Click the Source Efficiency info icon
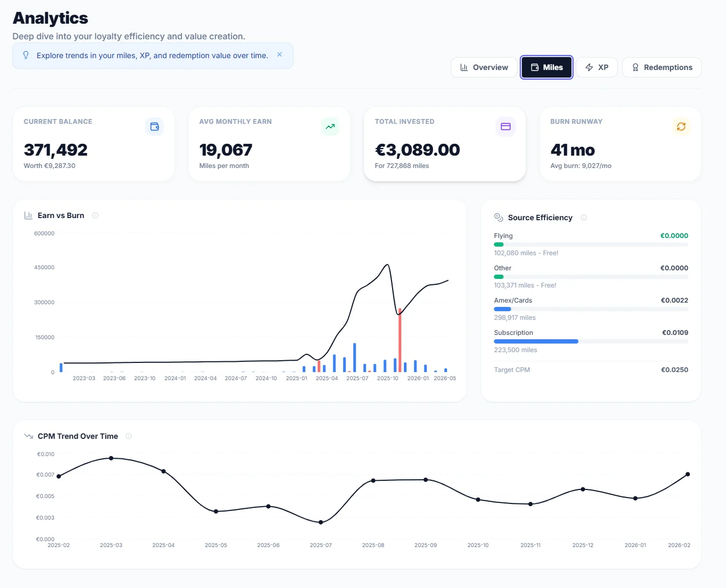Screen dimensions: 726x588 pos(584,218)
